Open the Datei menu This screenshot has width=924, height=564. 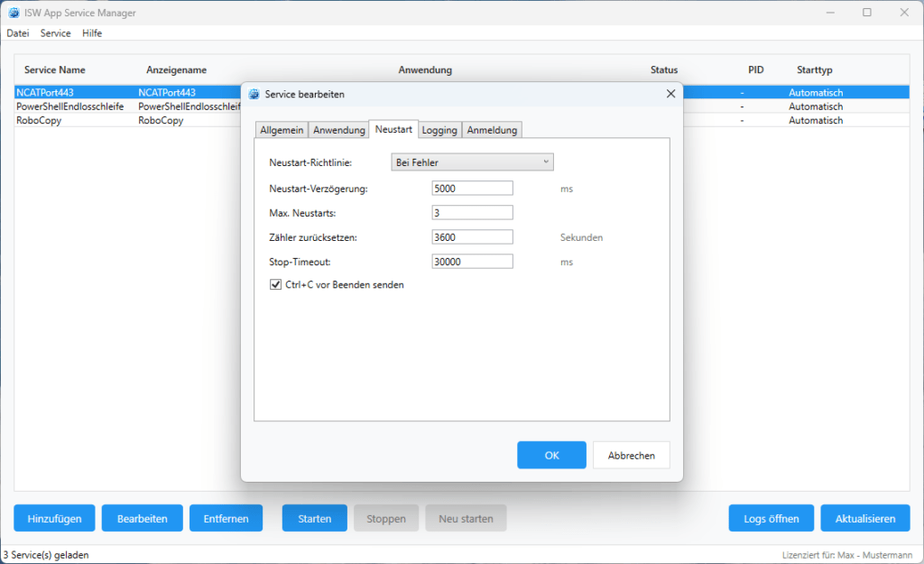point(17,32)
